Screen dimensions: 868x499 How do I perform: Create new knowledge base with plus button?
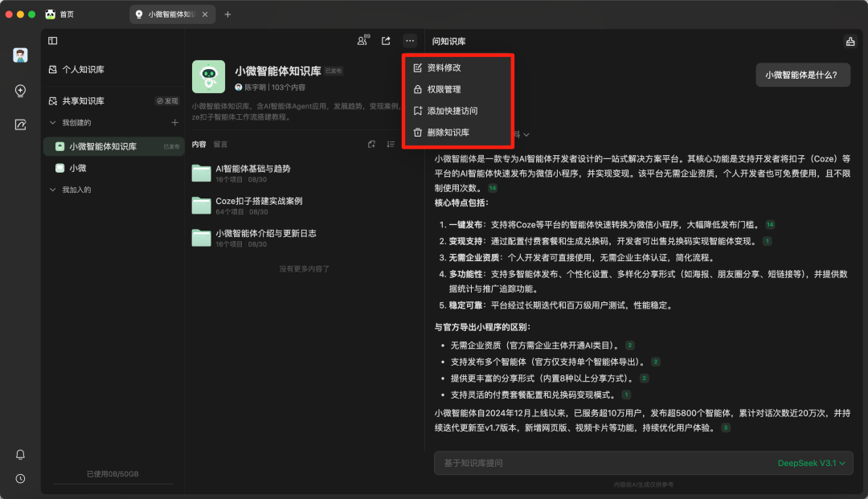174,123
